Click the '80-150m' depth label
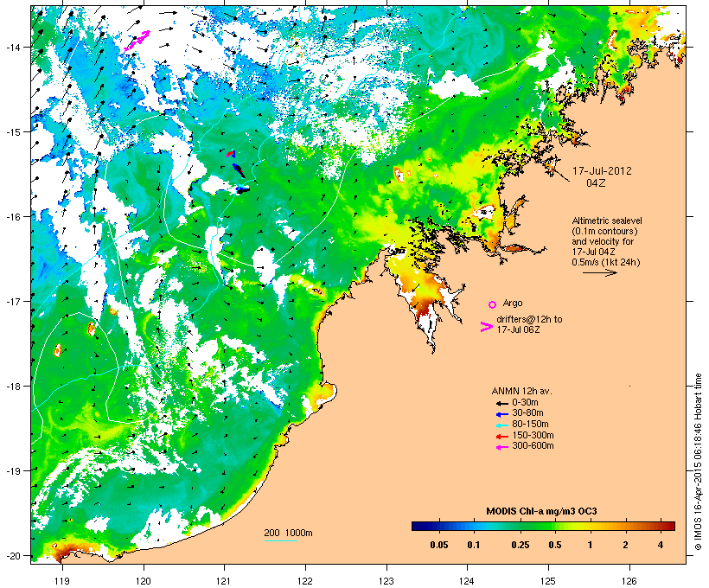 pos(530,425)
